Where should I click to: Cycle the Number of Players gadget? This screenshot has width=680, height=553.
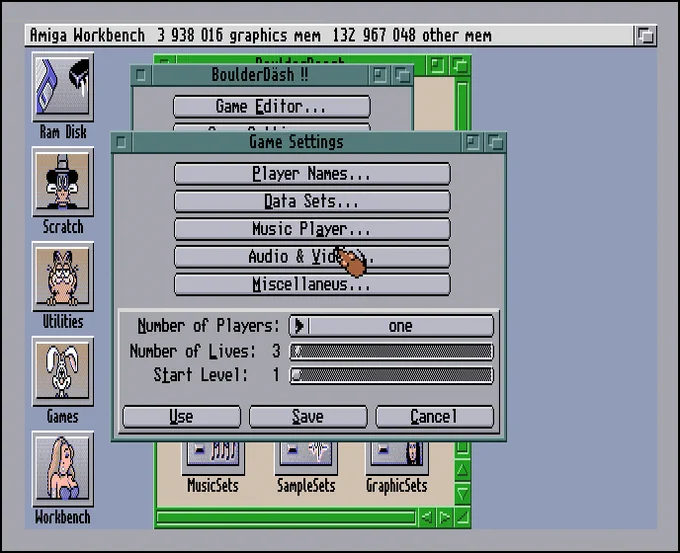(392, 326)
